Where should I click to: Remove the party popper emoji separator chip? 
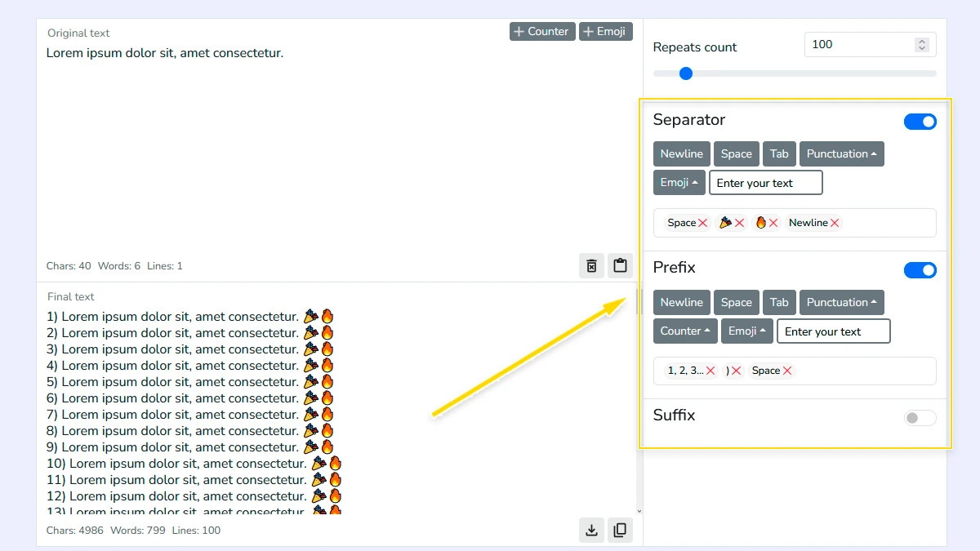(x=740, y=222)
